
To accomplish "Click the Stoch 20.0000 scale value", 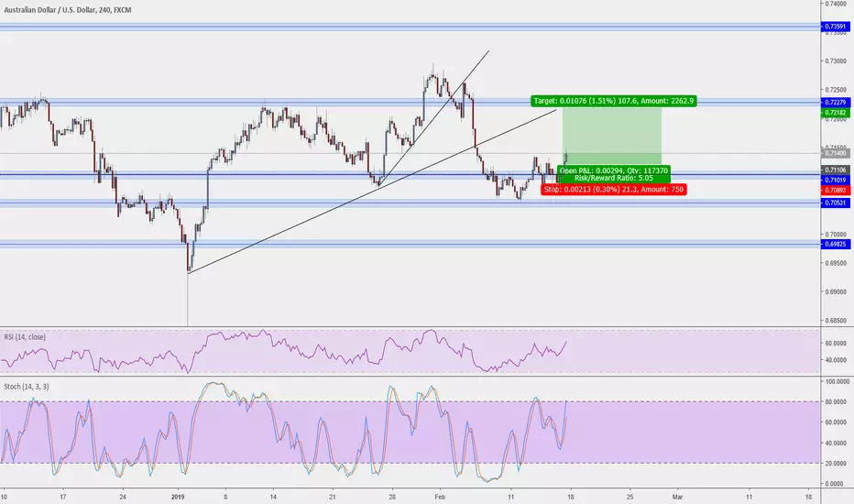I will (836, 463).
